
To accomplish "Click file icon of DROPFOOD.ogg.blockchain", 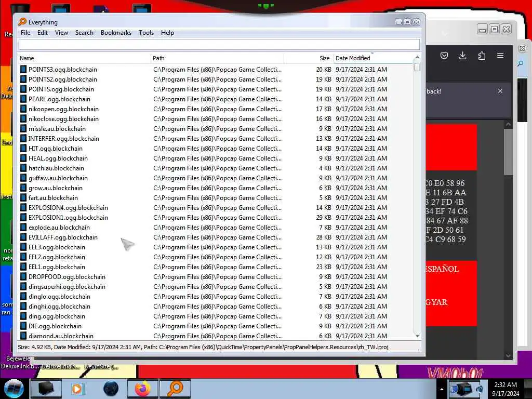I will tap(23, 277).
